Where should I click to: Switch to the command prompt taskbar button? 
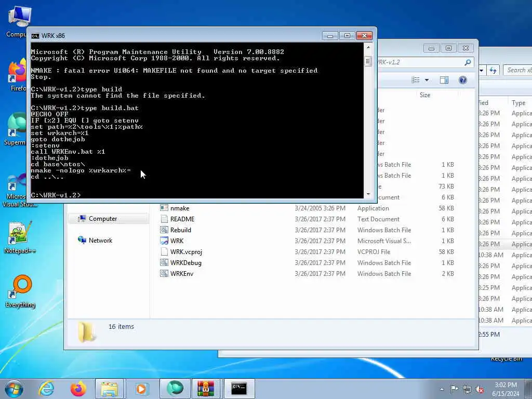tap(239, 389)
